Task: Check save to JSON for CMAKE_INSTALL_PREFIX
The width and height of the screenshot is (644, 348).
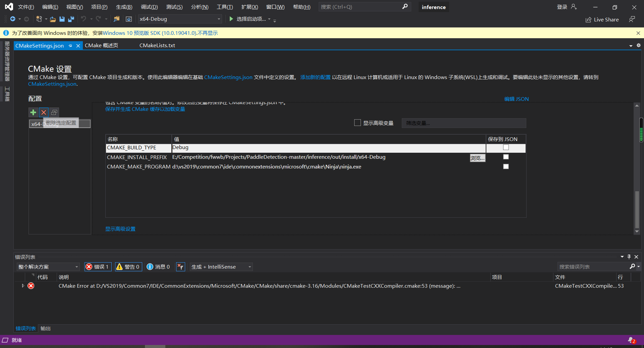Action: 506,157
